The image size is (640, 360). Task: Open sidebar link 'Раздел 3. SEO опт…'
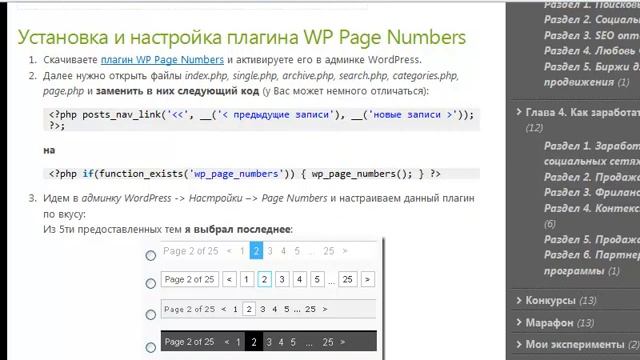tap(592, 36)
